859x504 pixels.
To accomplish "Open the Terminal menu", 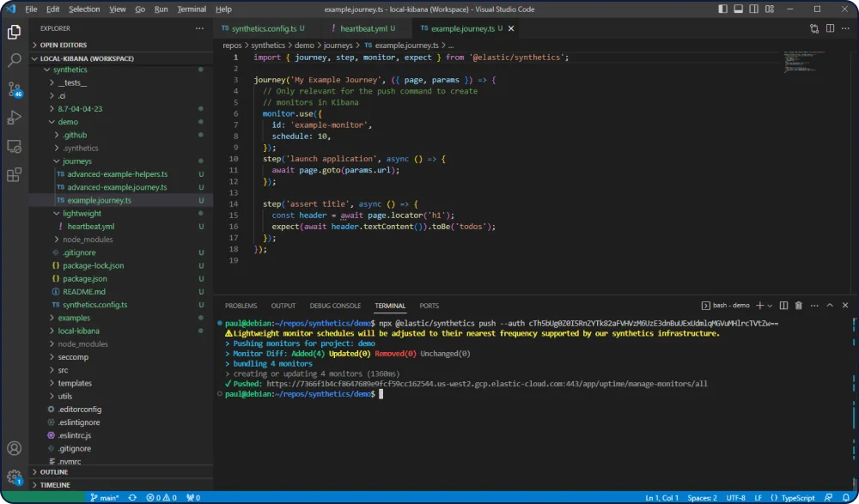I will 191,9.
